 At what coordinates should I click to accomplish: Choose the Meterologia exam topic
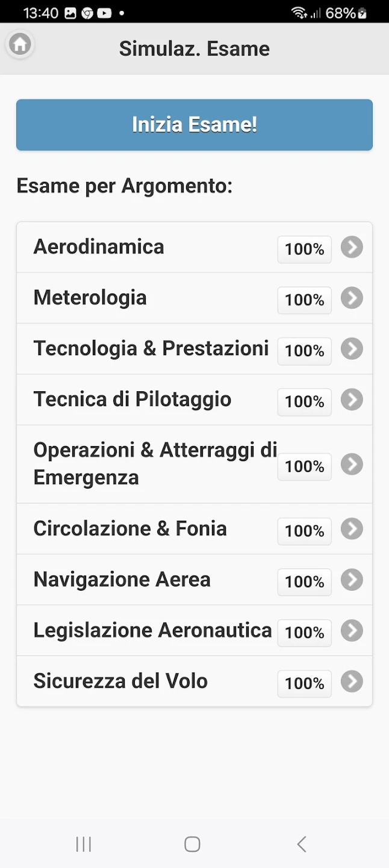[90, 298]
